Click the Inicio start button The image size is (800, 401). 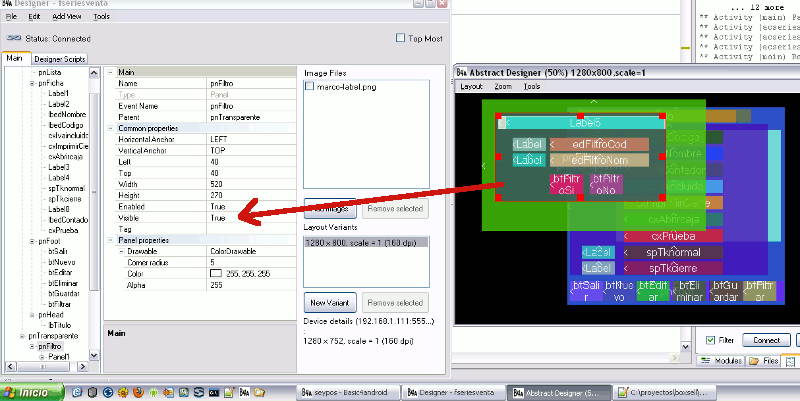(33, 392)
